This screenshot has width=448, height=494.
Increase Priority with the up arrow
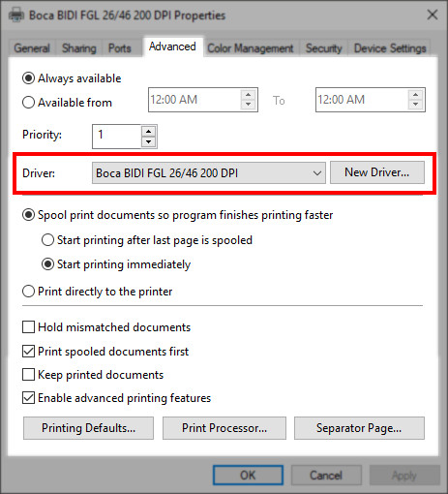[x=148, y=132]
